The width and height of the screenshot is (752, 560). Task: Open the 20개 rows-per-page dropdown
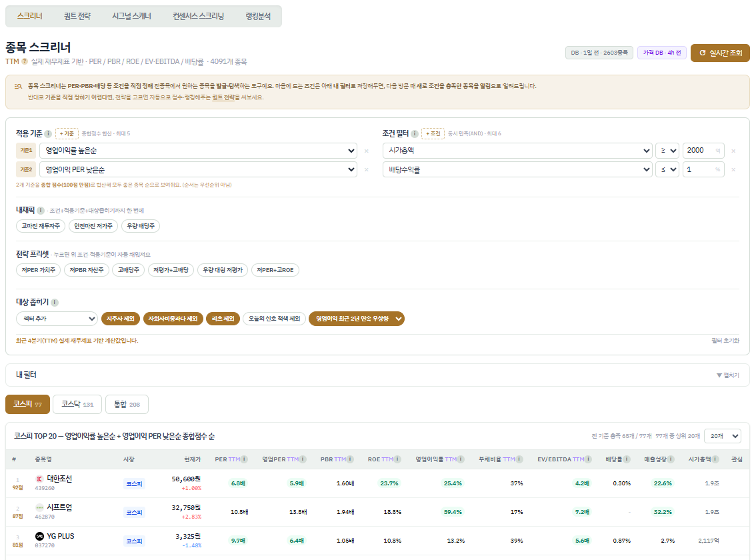coord(723,436)
